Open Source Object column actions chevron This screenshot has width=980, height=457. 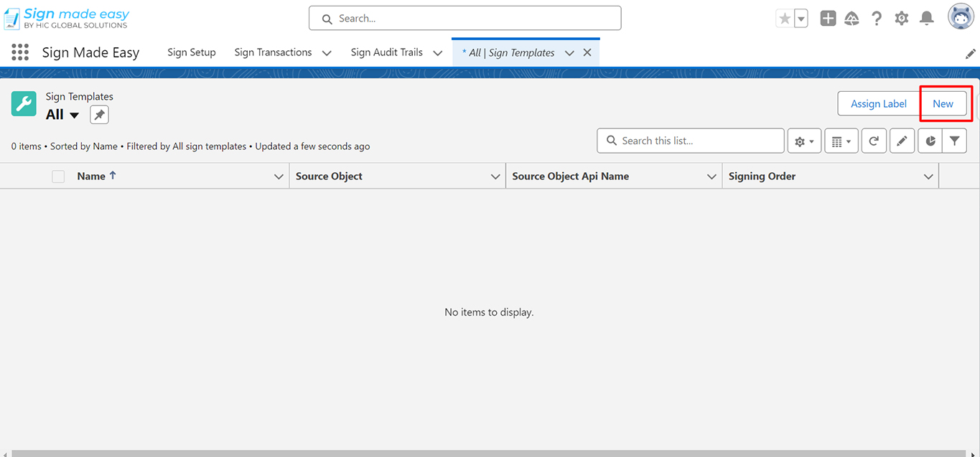495,176
